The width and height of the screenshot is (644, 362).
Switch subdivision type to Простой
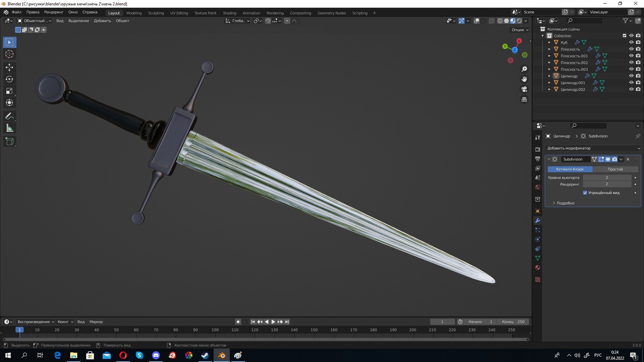pyautogui.click(x=616, y=169)
